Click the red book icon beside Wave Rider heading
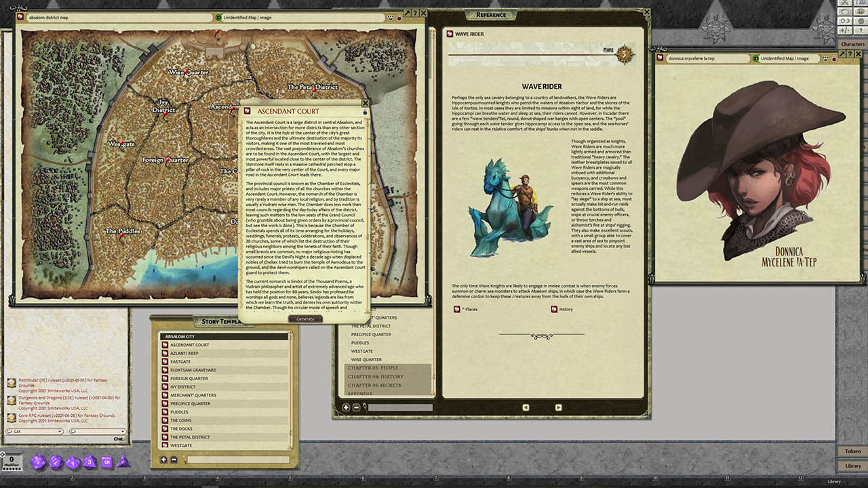 (x=450, y=33)
